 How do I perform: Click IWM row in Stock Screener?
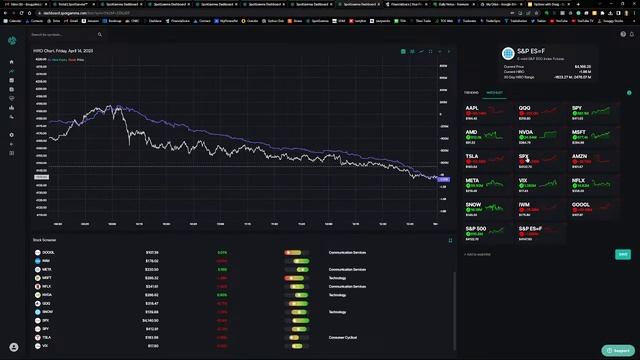(x=242, y=261)
